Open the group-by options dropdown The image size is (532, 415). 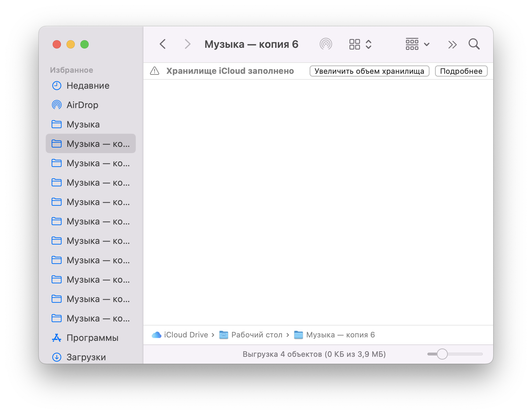click(418, 44)
